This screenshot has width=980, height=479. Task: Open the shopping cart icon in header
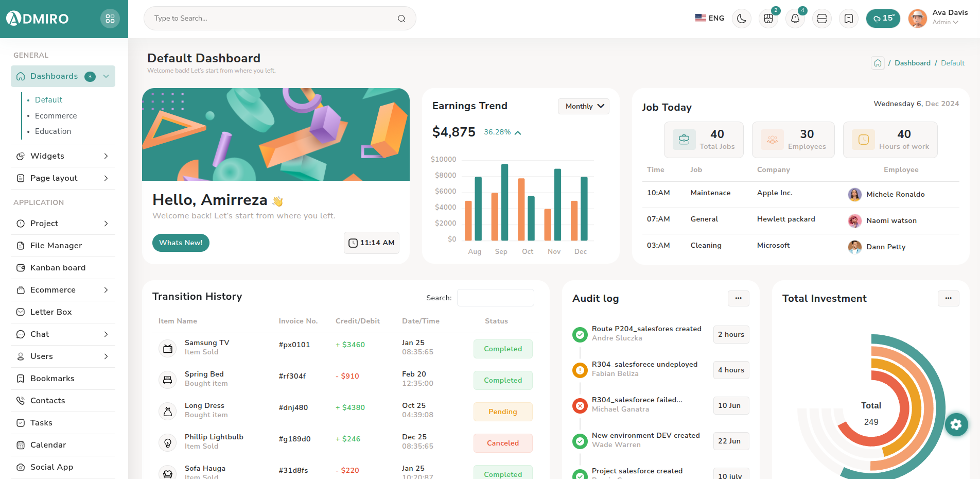(x=768, y=19)
